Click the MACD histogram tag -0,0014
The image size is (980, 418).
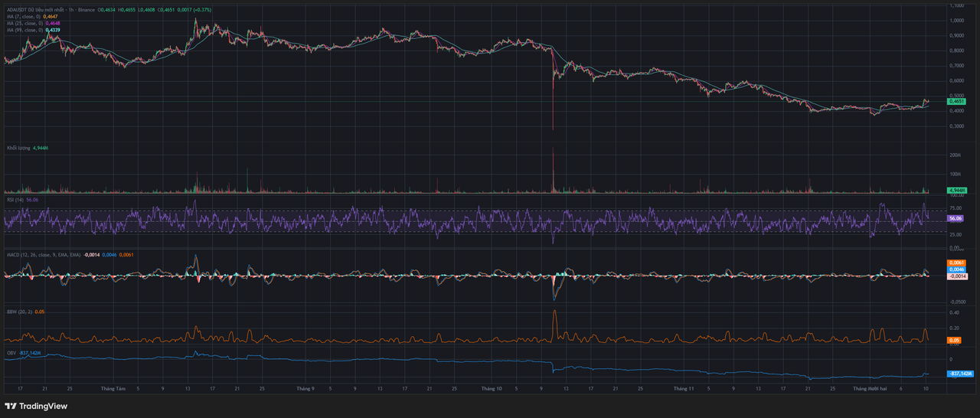[x=957, y=276]
